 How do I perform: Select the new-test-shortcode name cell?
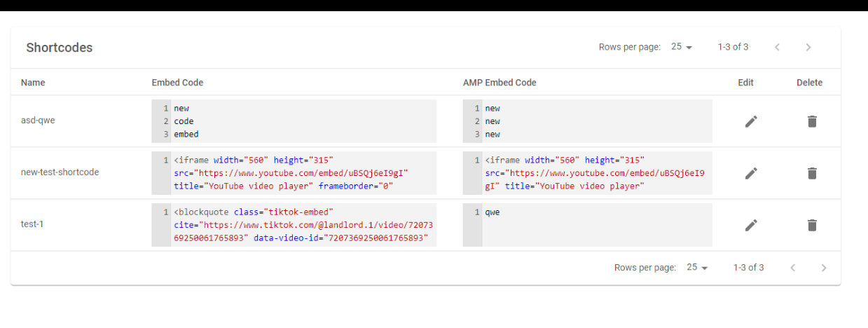tap(60, 172)
